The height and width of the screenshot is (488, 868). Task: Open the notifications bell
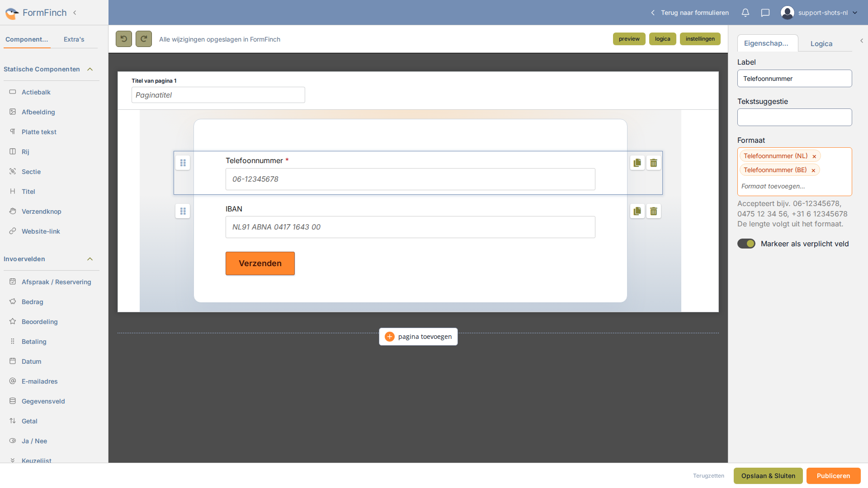click(x=745, y=13)
